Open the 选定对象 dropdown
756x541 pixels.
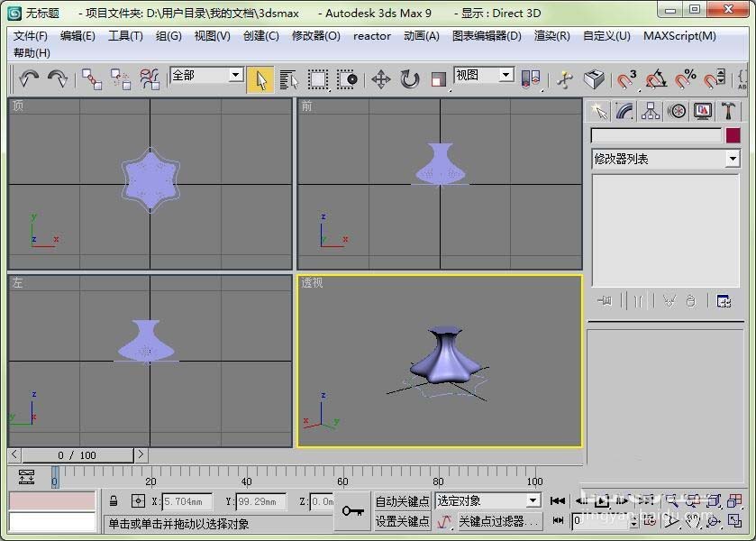click(x=487, y=500)
